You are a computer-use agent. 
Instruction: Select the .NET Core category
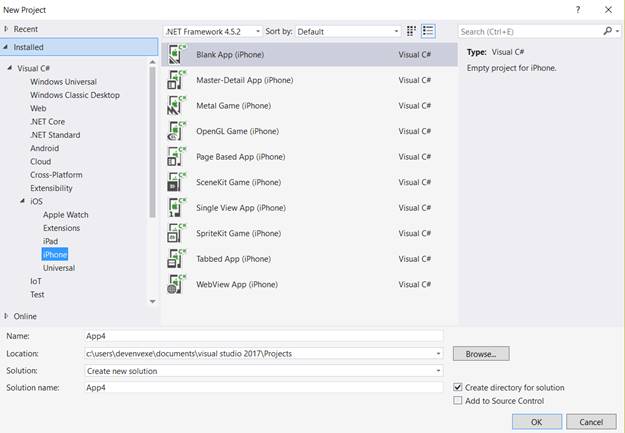pos(47,122)
